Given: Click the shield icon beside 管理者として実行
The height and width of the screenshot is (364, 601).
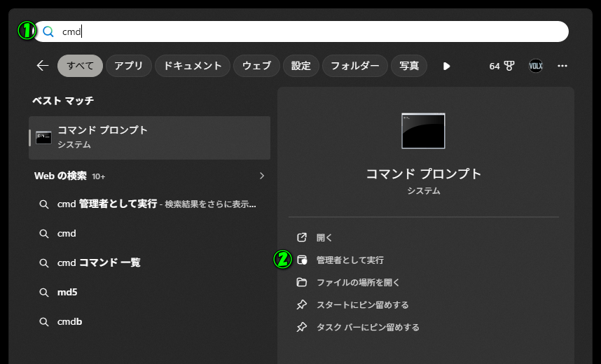Looking at the screenshot, I should pyautogui.click(x=302, y=260).
